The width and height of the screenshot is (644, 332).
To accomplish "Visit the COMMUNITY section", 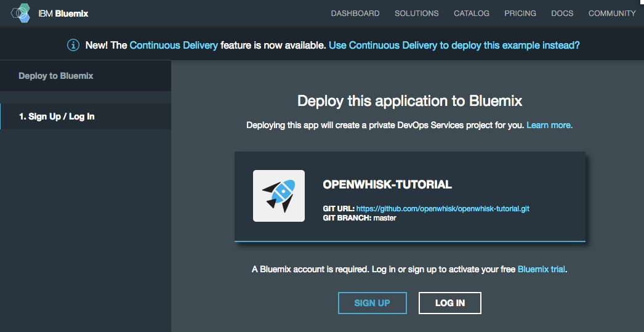I will point(612,14).
